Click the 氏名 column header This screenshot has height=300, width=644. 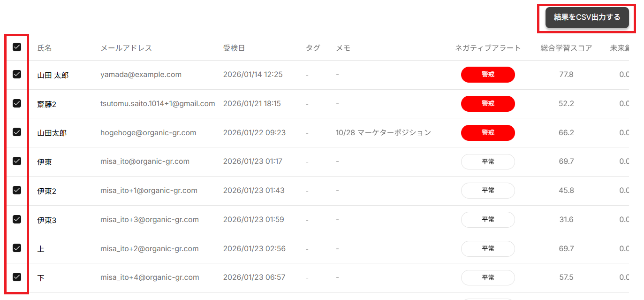pyautogui.click(x=45, y=48)
